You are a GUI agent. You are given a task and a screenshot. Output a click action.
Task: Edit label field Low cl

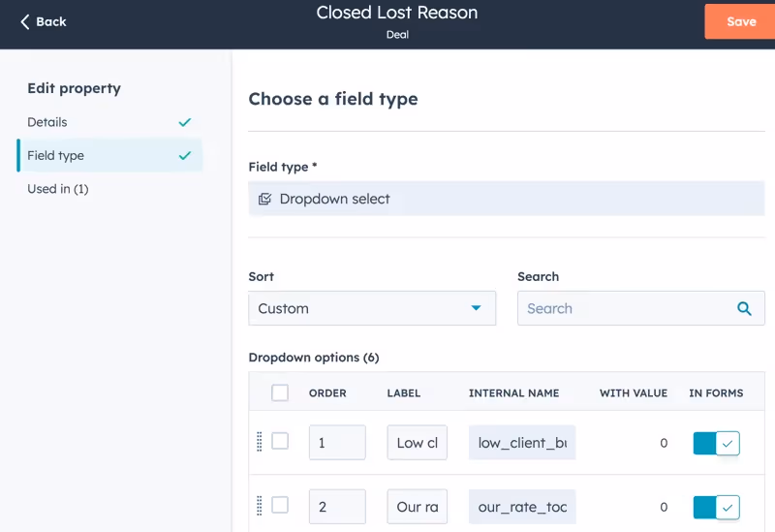click(418, 443)
